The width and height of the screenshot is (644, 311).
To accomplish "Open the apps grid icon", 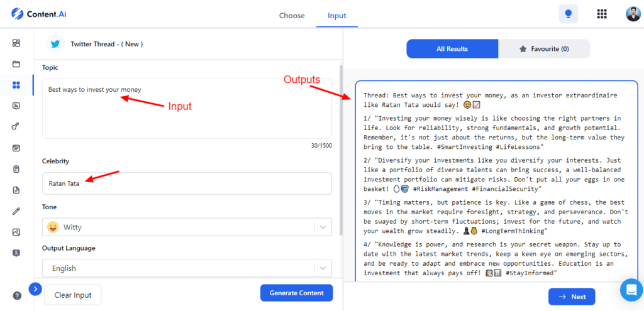I will click(x=602, y=14).
